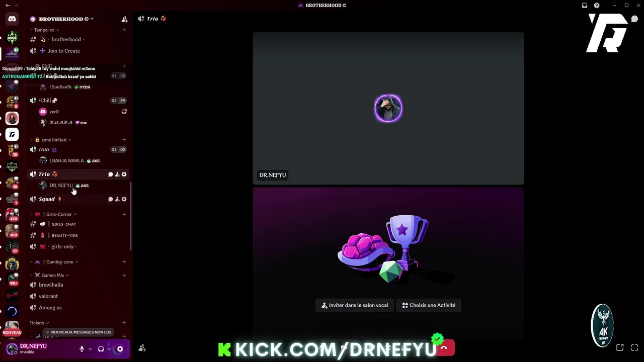Click Choisis une Activité button
This screenshot has width=644, height=362.
tap(429, 305)
